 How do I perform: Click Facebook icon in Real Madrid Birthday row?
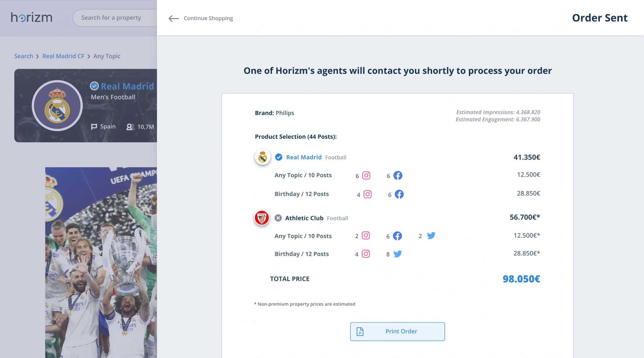399,194
